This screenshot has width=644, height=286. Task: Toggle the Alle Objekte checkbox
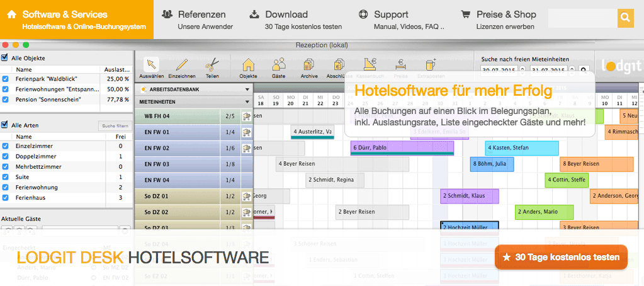5,58
